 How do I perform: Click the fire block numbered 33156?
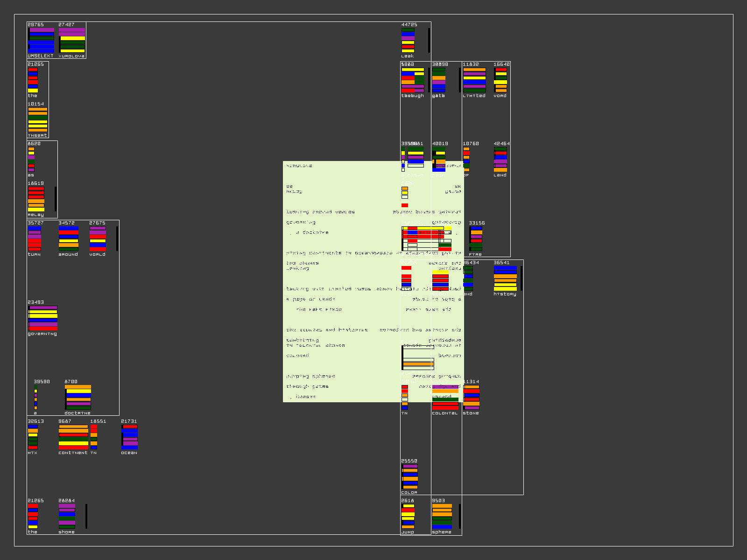point(476,239)
